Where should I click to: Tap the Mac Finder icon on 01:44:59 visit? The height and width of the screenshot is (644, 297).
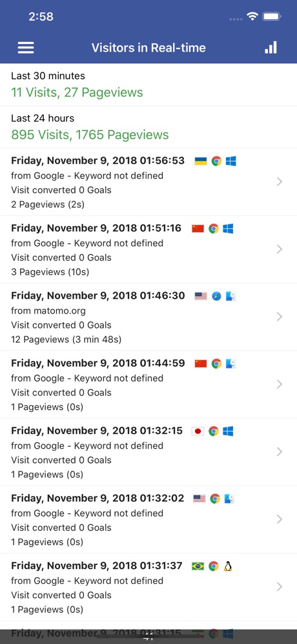231,364
